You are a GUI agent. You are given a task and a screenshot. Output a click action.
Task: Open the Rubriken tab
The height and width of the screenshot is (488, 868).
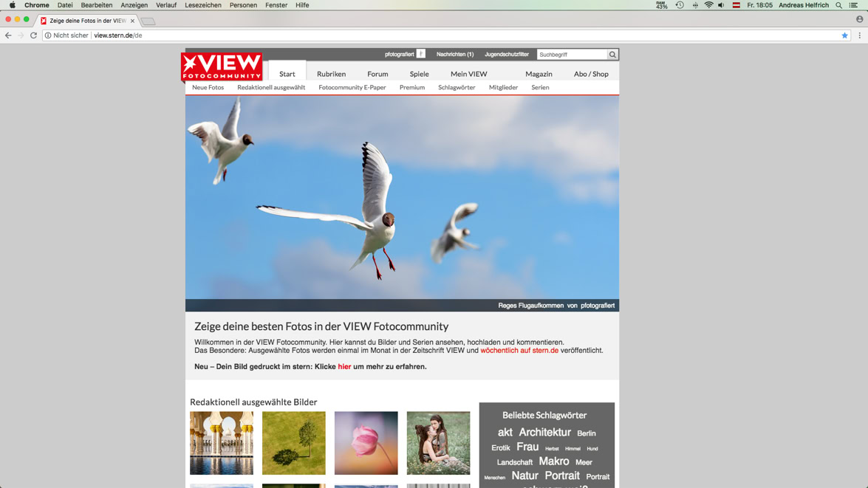331,74
